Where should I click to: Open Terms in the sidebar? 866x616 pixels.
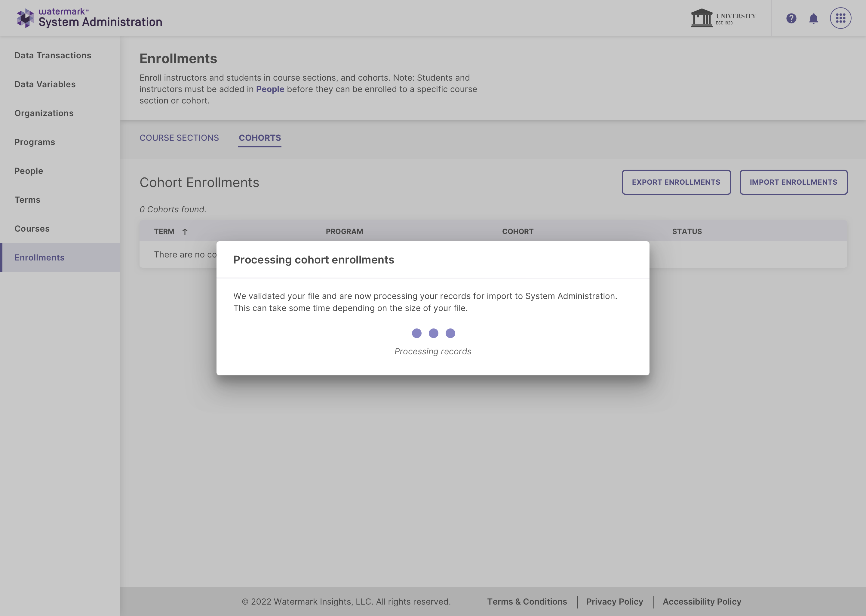click(x=27, y=199)
